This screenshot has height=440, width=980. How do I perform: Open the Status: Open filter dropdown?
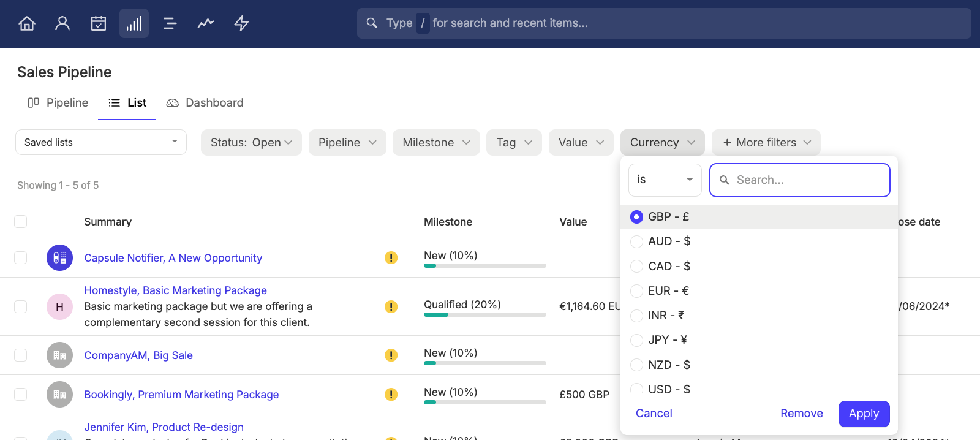(251, 142)
